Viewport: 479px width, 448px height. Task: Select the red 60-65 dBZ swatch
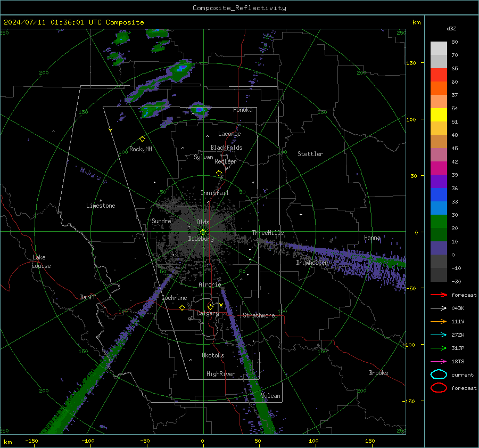(x=439, y=75)
